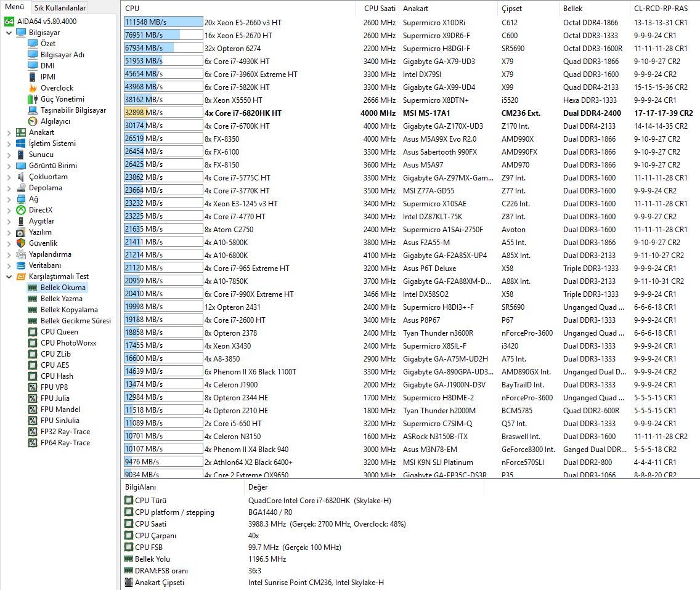Select the Algılayıcı sensor icon
This screenshot has height=590, width=700.
32,121
